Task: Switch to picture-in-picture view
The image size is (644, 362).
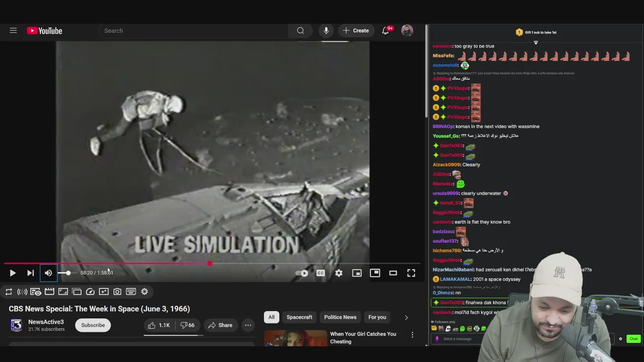Action: [375, 273]
